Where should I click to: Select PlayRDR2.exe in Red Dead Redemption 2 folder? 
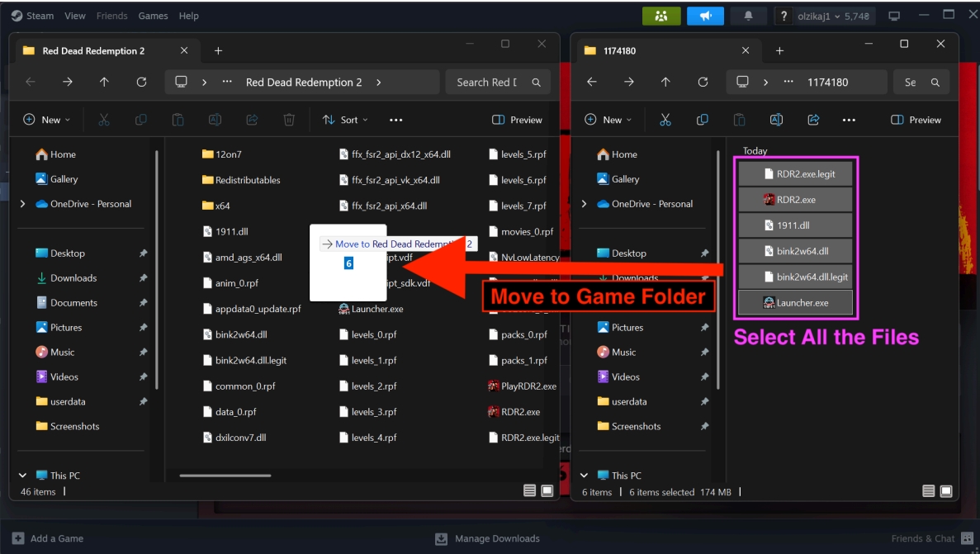pyautogui.click(x=522, y=386)
